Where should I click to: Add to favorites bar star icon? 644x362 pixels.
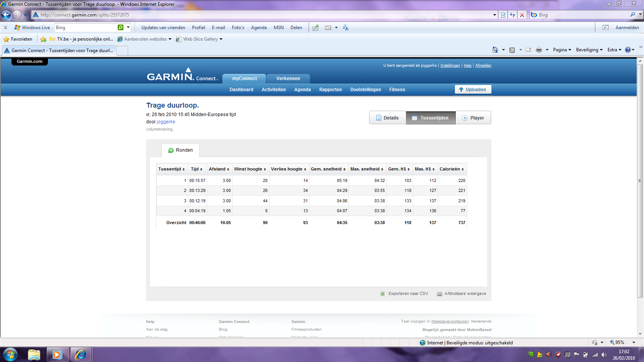point(43,39)
